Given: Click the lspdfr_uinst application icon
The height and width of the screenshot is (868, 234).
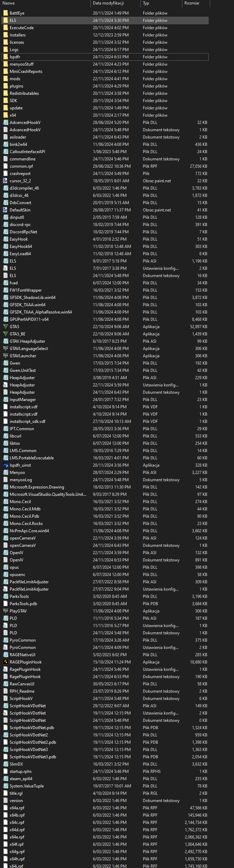Looking at the screenshot, I should click(x=5, y=465).
